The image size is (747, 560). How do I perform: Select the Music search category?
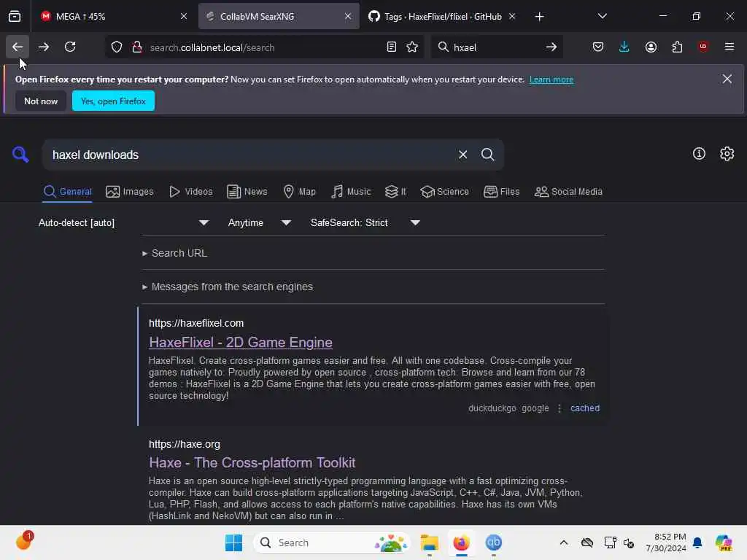(351, 192)
